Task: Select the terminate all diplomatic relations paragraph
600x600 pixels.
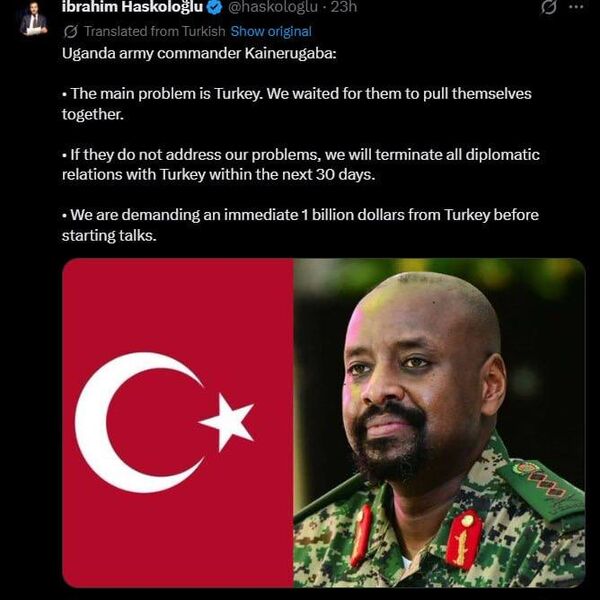Action: (301, 165)
